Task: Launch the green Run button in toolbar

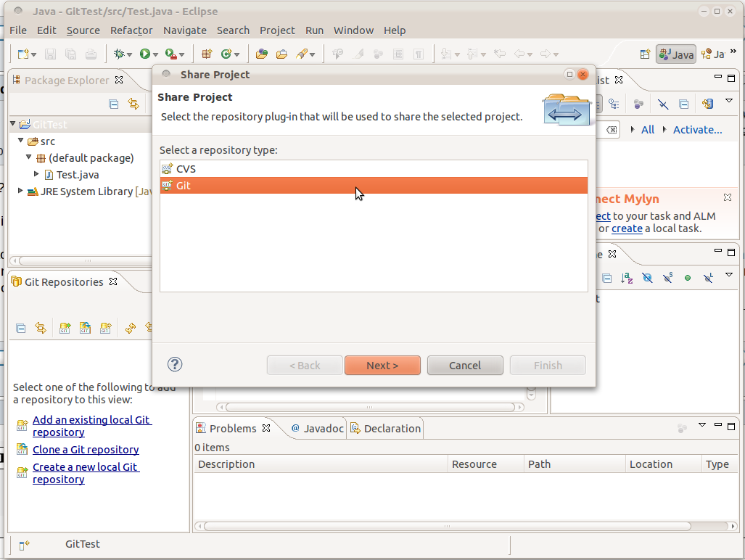Action: click(144, 54)
